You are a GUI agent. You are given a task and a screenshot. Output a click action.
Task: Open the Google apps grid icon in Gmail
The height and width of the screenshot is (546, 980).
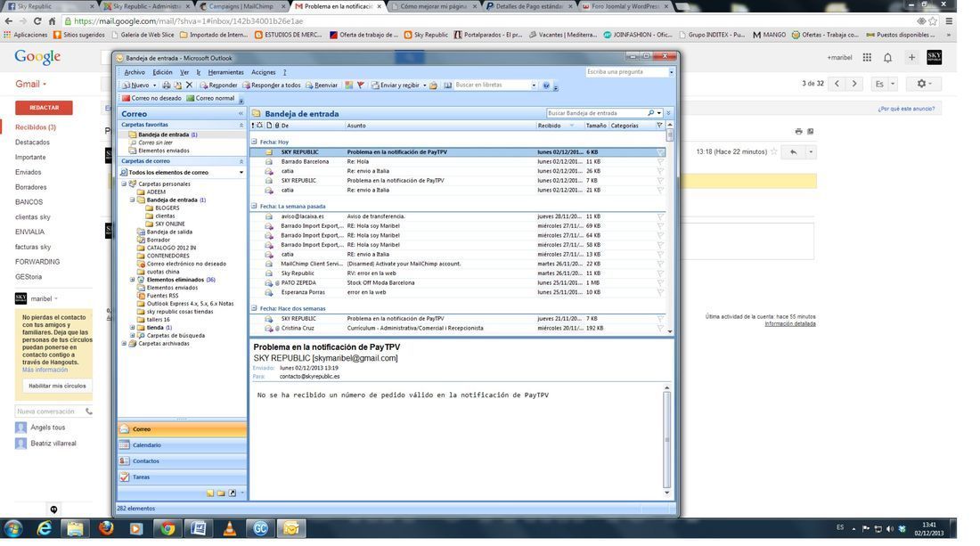pyautogui.click(x=867, y=58)
